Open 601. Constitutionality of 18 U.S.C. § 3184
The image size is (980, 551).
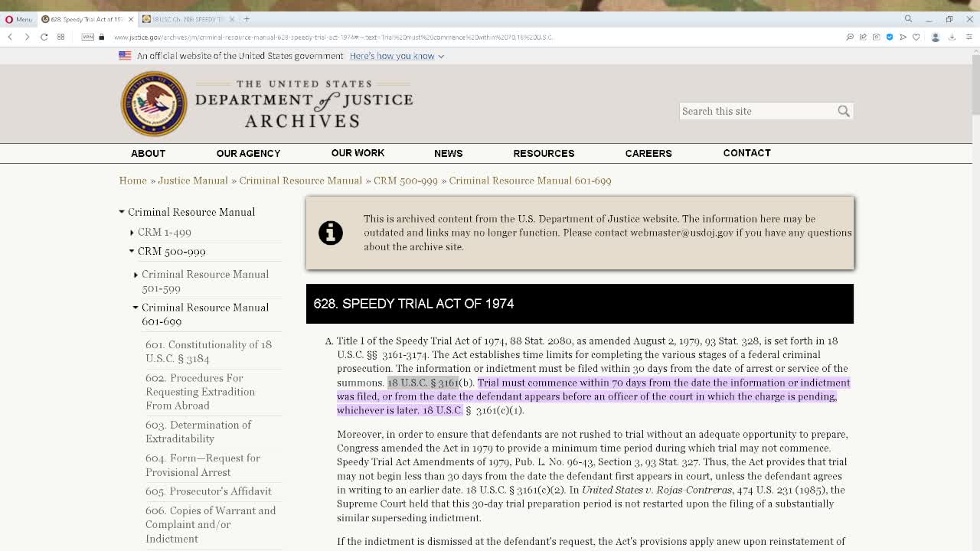(x=208, y=351)
